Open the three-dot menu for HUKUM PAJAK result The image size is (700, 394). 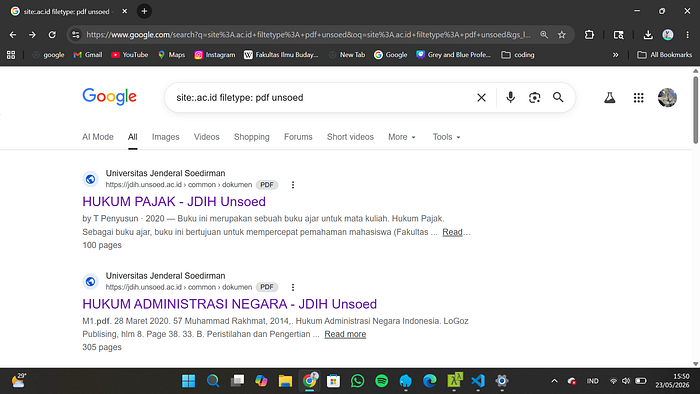point(293,185)
